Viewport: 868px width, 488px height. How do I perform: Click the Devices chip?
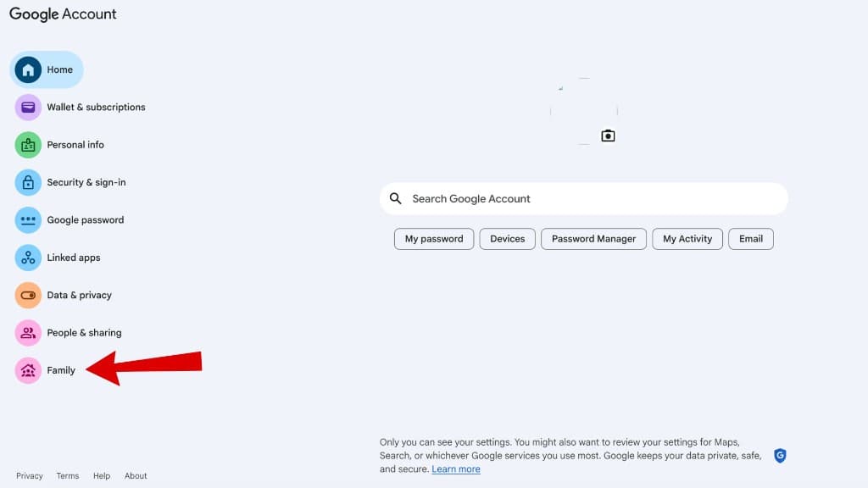(x=508, y=239)
